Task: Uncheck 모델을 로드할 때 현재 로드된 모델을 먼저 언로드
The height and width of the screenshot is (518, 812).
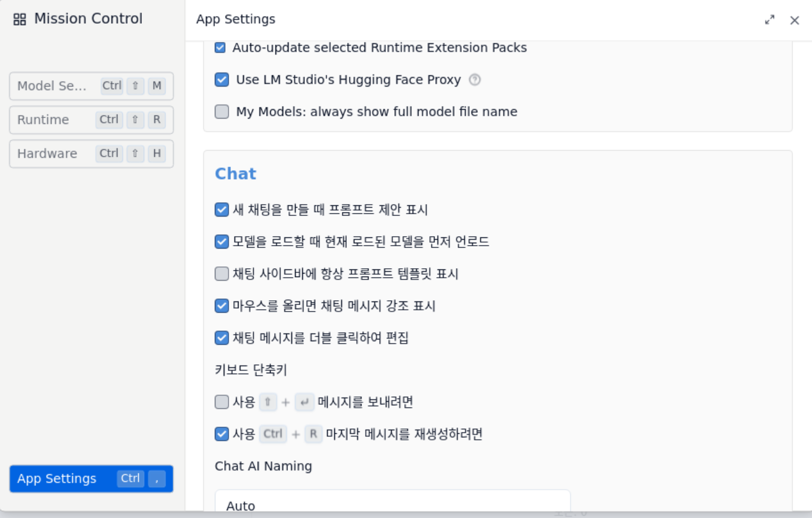Action: point(222,241)
